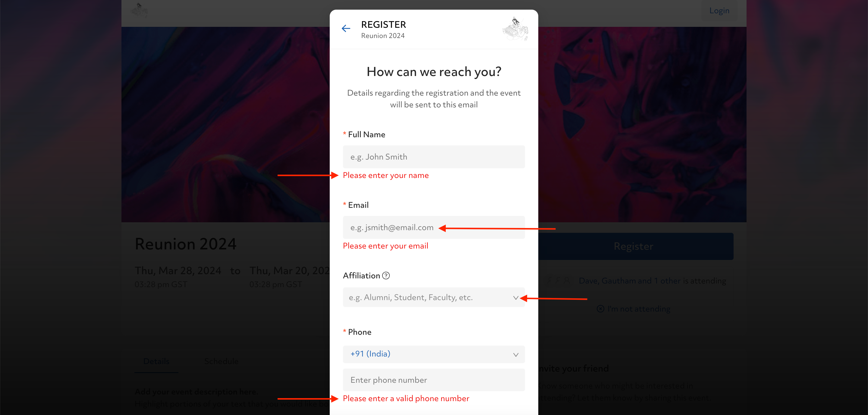Click the back arrow in Register header
The width and height of the screenshot is (868, 415).
click(346, 29)
